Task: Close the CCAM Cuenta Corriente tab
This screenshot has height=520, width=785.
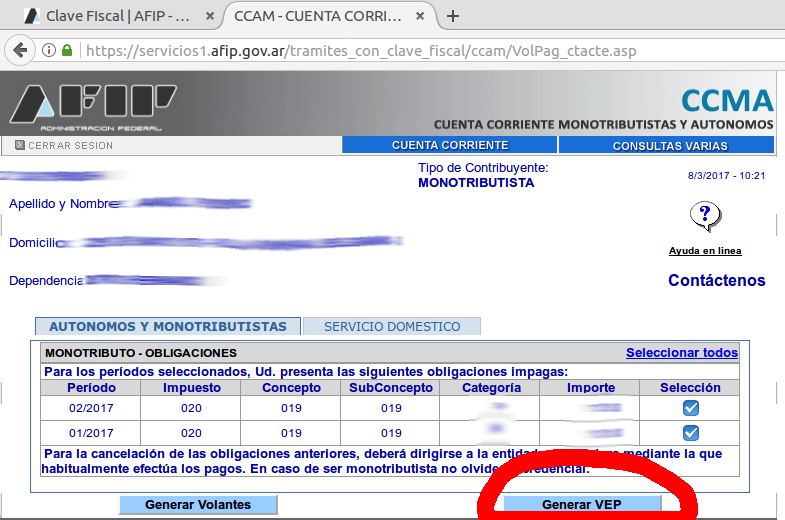Action: pos(420,16)
